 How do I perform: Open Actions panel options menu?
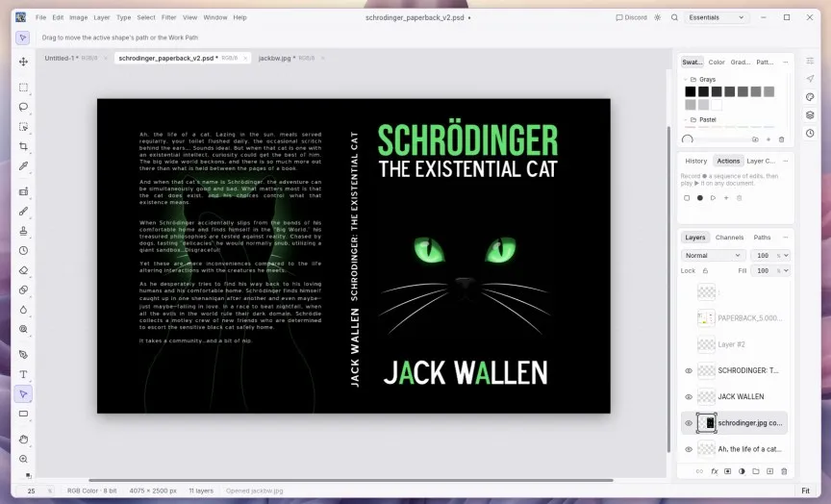[x=786, y=161]
